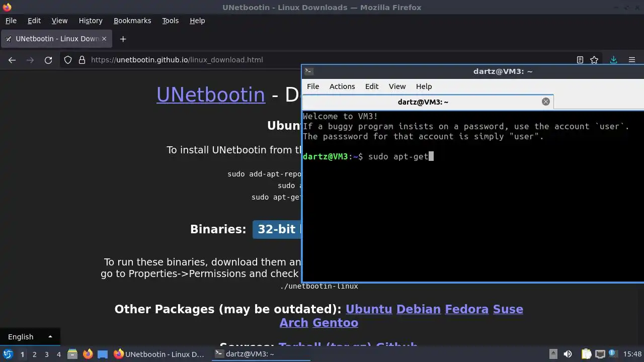Close the dartz@VM3 terminal tab
The width and height of the screenshot is (644, 362).
click(x=546, y=102)
